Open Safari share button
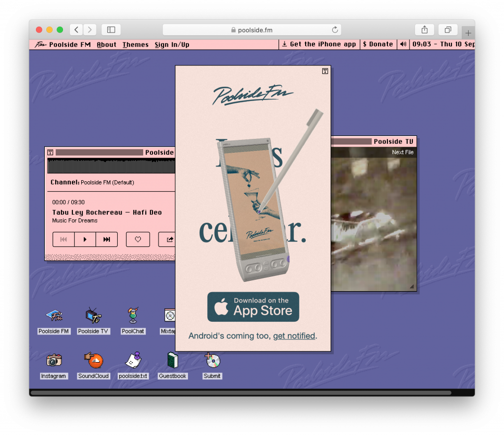Viewport: 504px width, 435px height. [x=425, y=30]
